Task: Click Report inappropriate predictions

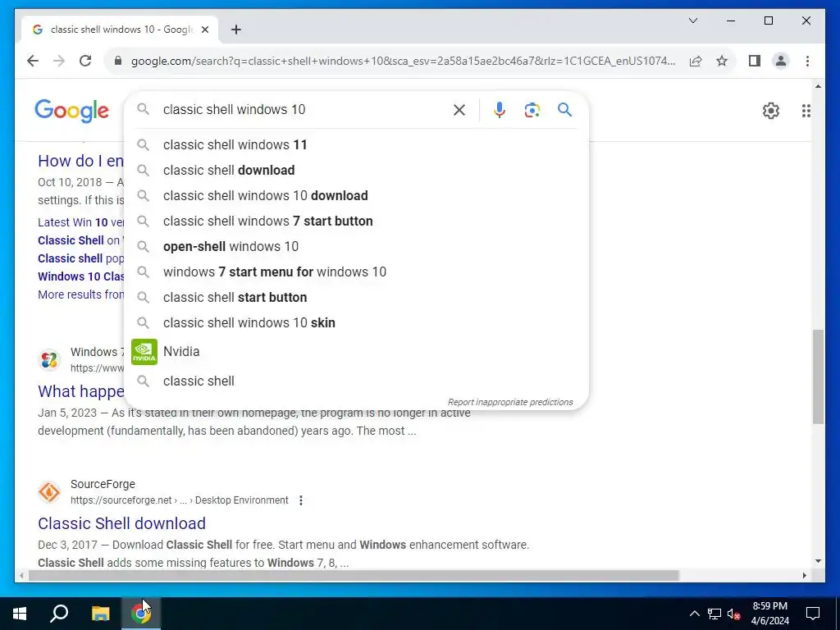Action: pyautogui.click(x=510, y=402)
